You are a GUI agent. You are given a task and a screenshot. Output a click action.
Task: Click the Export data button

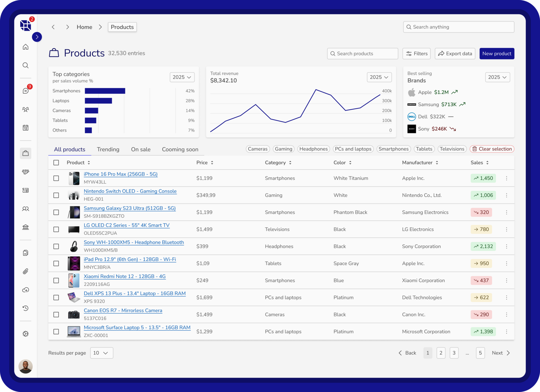(x=455, y=54)
